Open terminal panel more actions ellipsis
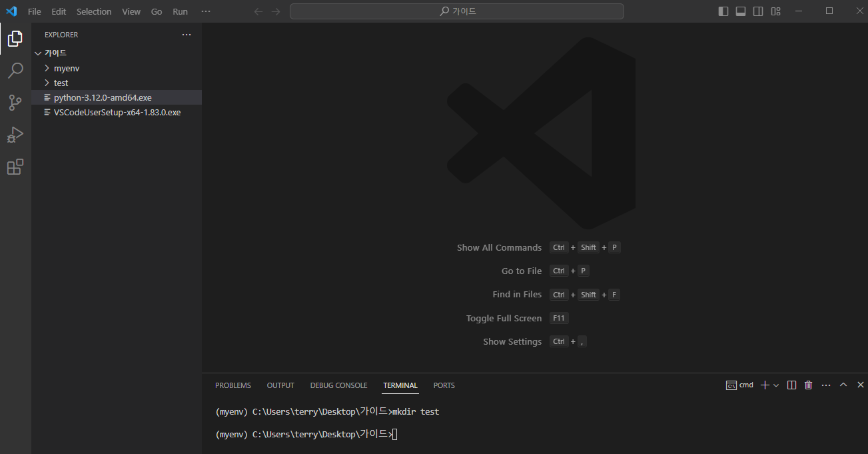This screenshot has height=454, width=868. tap(826, 385)
